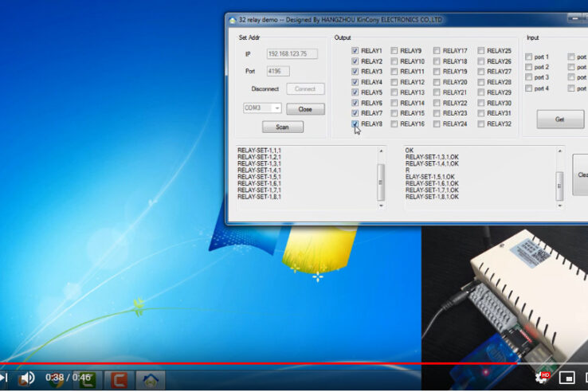588x392 pixels.
Task: Open miniplayer from video controls
Action: point(566,378)
